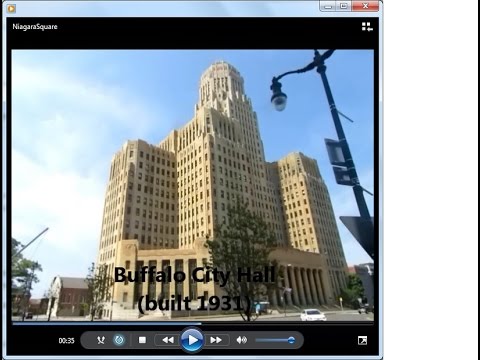Maximize the media player window
This screenshot has height=360, width=480.
pyautogui.click(x=344, y=6)
